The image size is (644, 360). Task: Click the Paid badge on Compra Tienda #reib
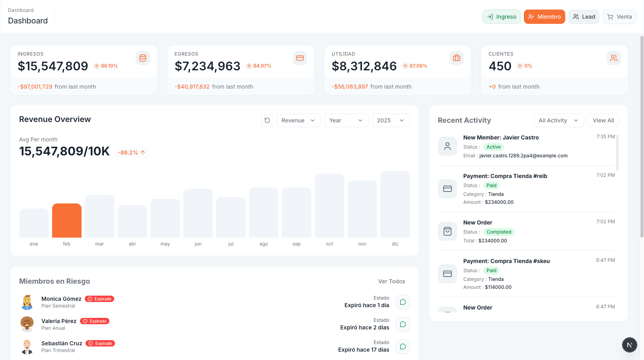coord(491,185)
